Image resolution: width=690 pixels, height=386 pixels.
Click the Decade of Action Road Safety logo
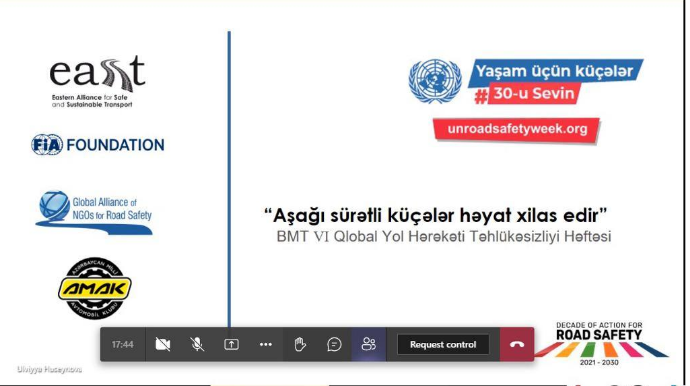[601, 344]
